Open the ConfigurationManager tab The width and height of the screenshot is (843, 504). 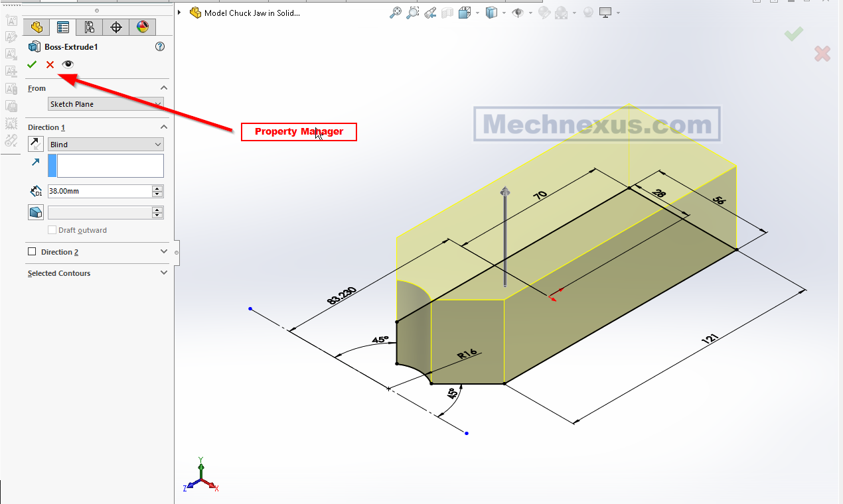(x=90, y=27)
